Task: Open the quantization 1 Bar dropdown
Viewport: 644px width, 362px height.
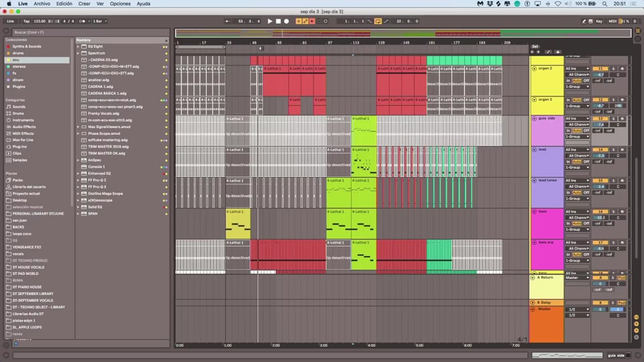Action: [x=100, y=21]
